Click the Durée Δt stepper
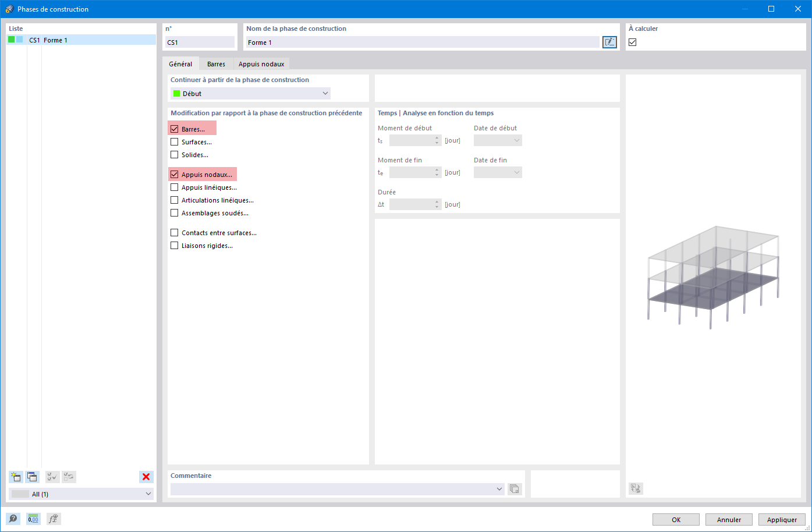 point(437,204)
